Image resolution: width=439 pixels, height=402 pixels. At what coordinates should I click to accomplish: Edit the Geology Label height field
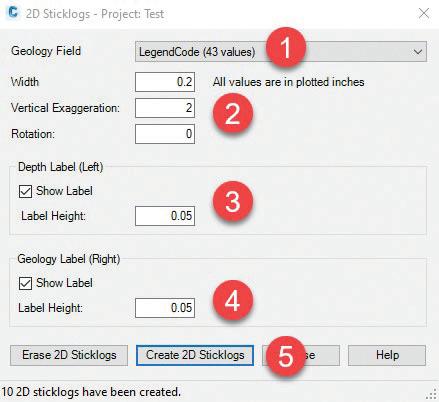[x=165, y=308]
